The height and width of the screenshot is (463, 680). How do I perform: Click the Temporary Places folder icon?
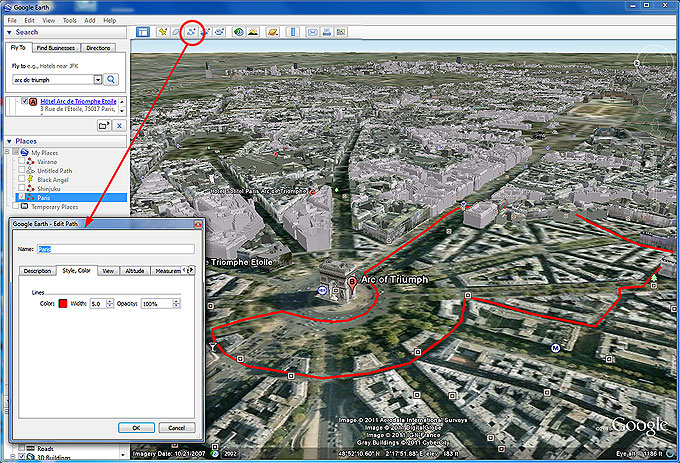point(24,206)
